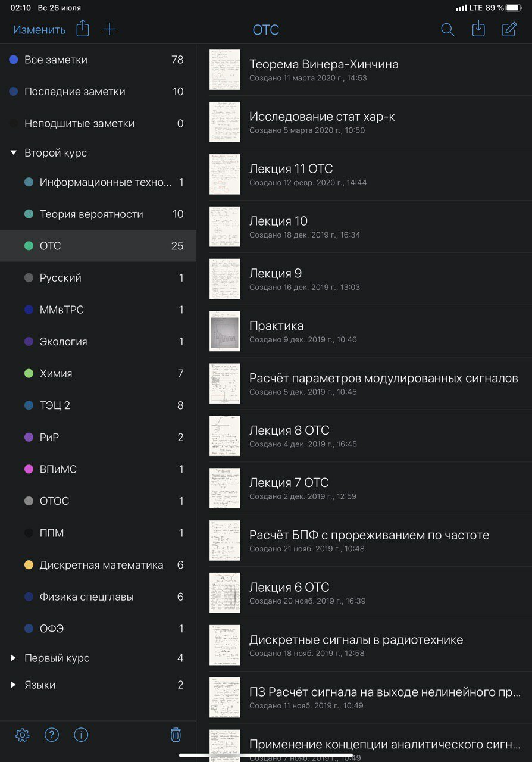The image size is (532, 762).
Task: Expand the Первый курс folder
Action: [13, 658]
